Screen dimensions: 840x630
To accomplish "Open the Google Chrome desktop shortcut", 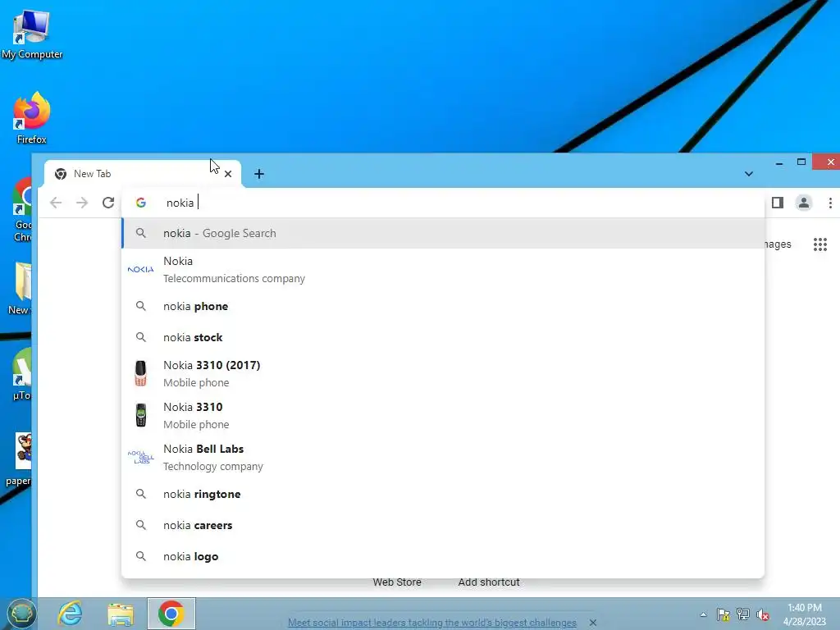I will (x=22, y=210).
